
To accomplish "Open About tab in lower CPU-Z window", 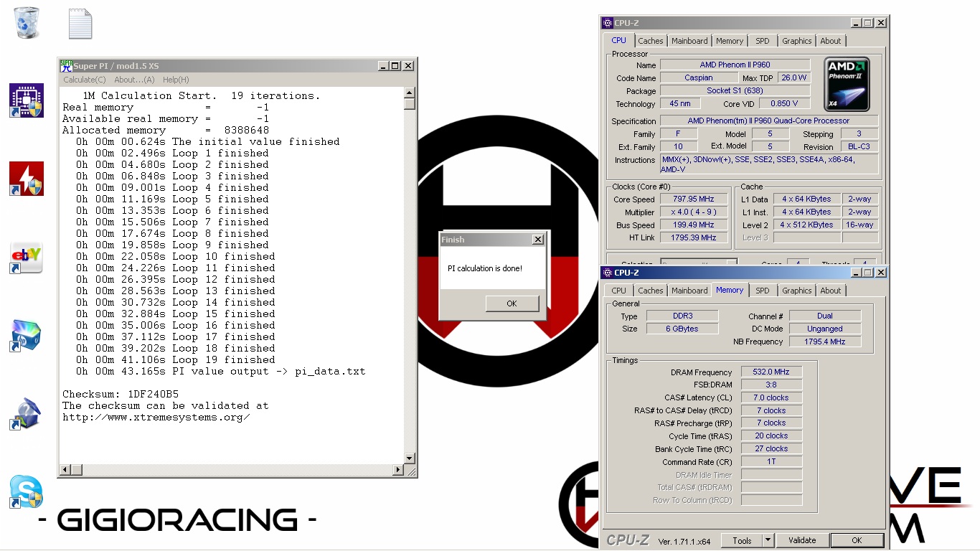I will click(831, 291).
